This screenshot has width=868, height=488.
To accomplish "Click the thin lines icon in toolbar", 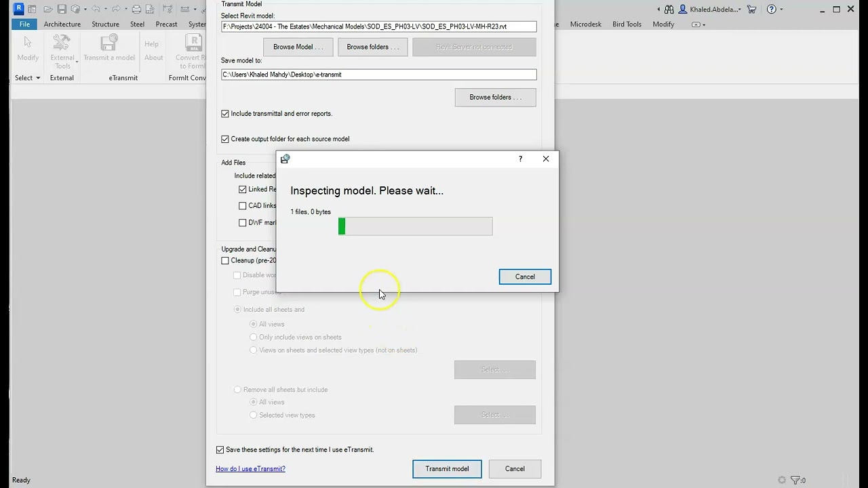I will (184, 9).
